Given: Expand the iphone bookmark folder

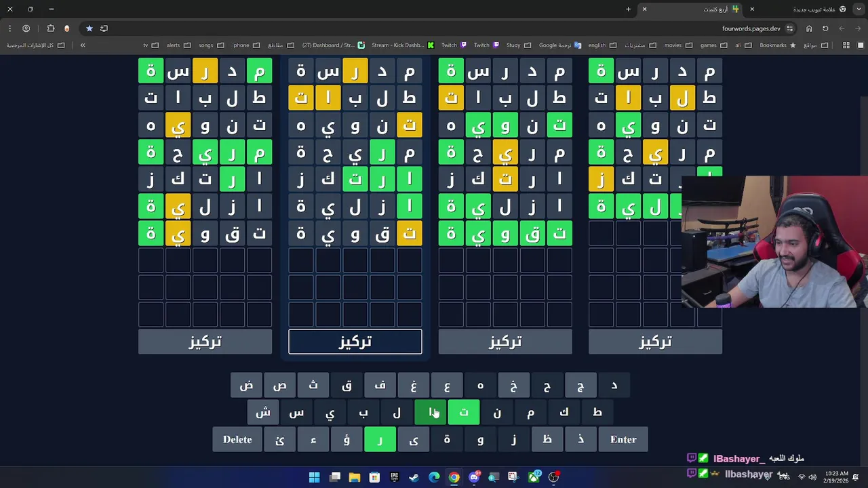Looking at the screenshot, I should tap(245, 45).
